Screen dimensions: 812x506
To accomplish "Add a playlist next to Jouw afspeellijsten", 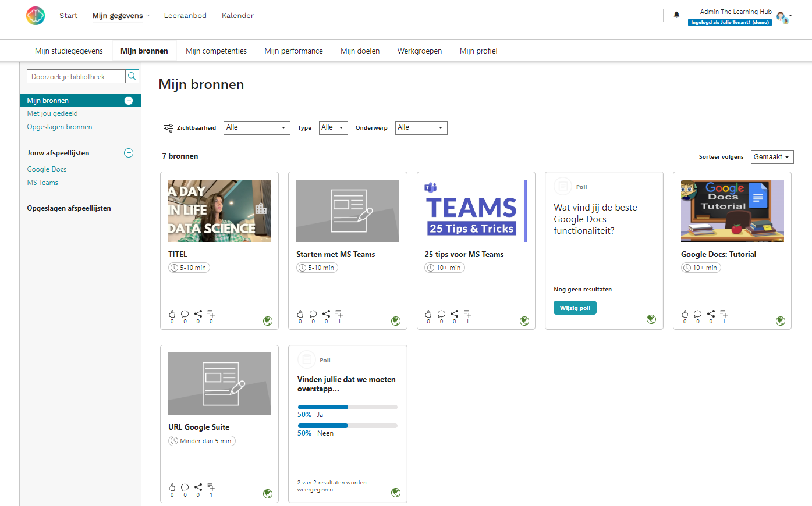I will 129,153.
